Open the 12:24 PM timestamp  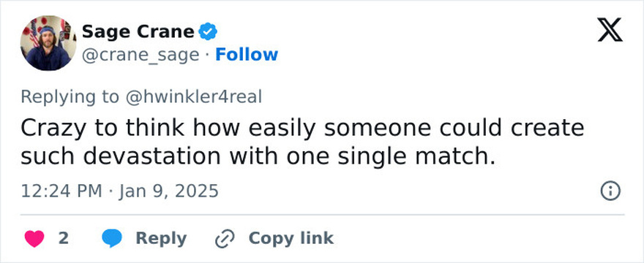[61, 191]
